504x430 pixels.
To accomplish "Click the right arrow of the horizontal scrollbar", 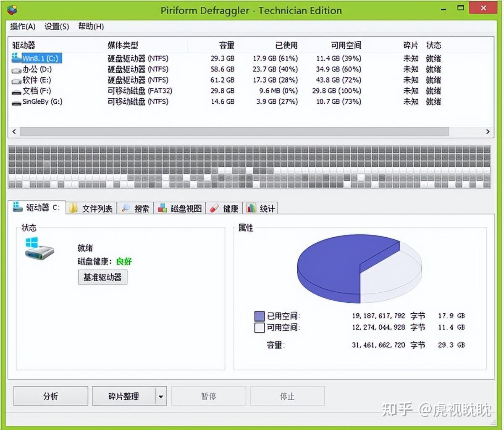I will click(x=488, y=131).
